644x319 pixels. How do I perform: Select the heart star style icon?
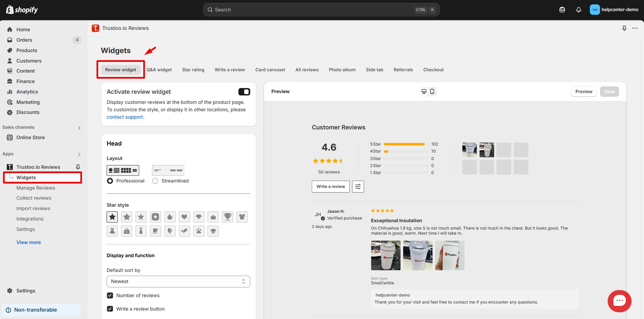coord(184,217)
